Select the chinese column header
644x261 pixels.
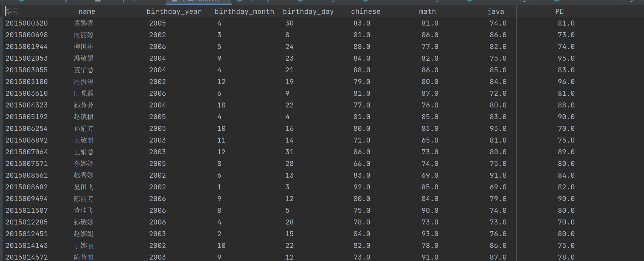[x=365, y=12]
